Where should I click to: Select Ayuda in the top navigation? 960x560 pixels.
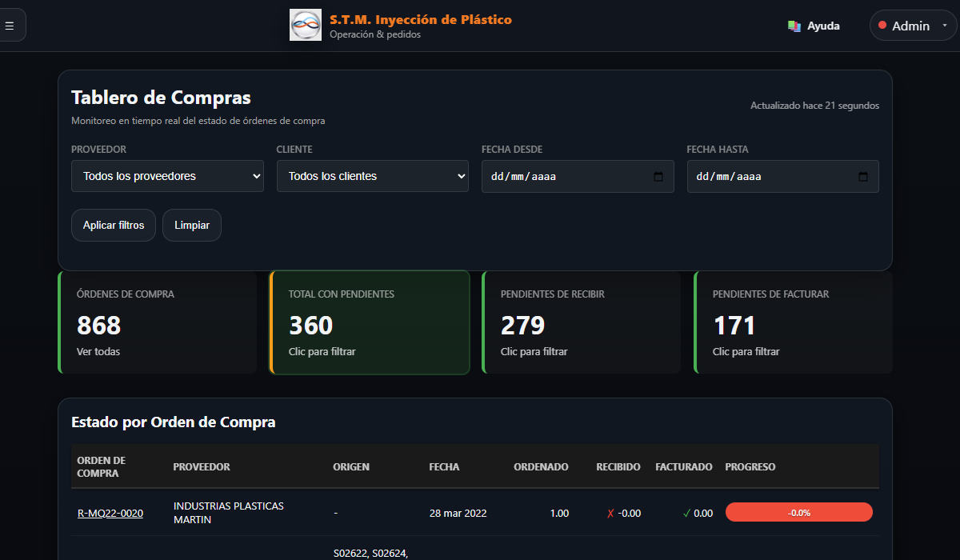pos(822,25)
